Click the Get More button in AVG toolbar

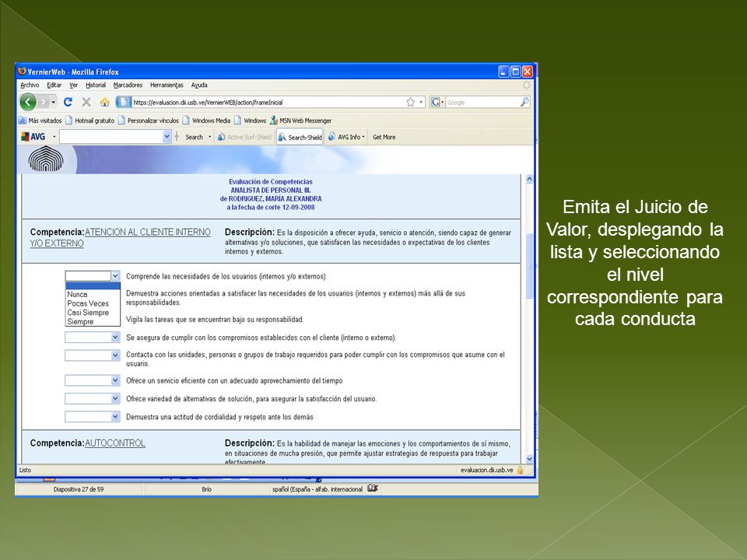click(x=384, y=137)
